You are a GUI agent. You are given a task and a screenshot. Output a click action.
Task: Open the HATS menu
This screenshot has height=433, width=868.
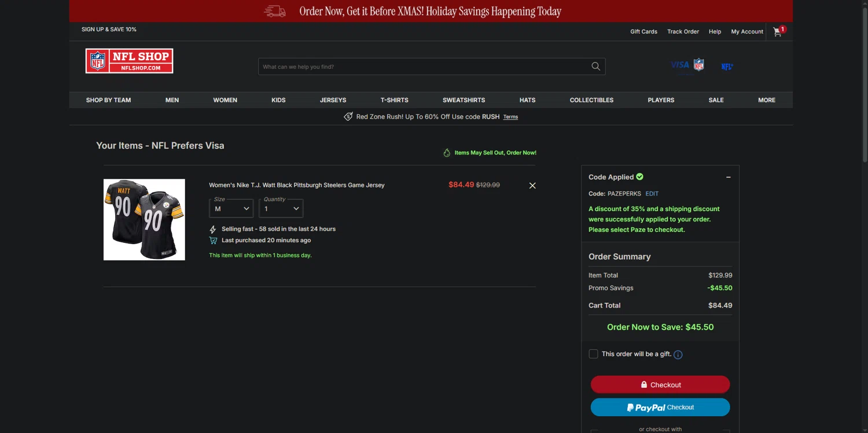(528, 100)
